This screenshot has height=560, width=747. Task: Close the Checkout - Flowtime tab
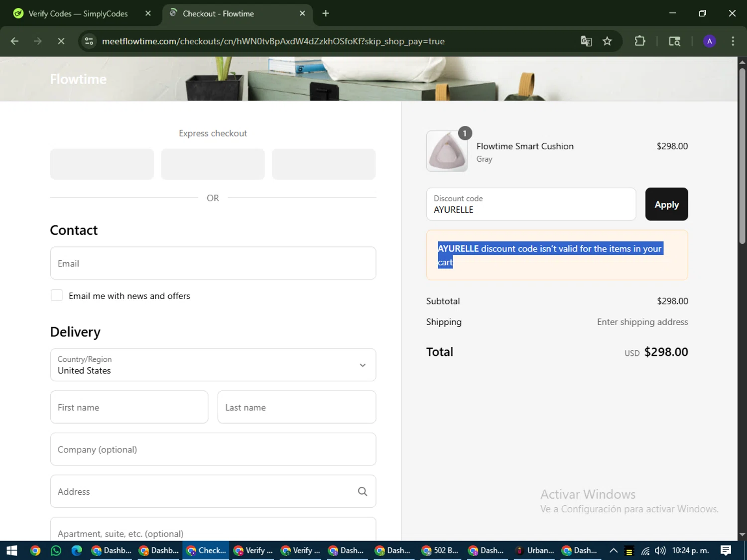(302, 13)
